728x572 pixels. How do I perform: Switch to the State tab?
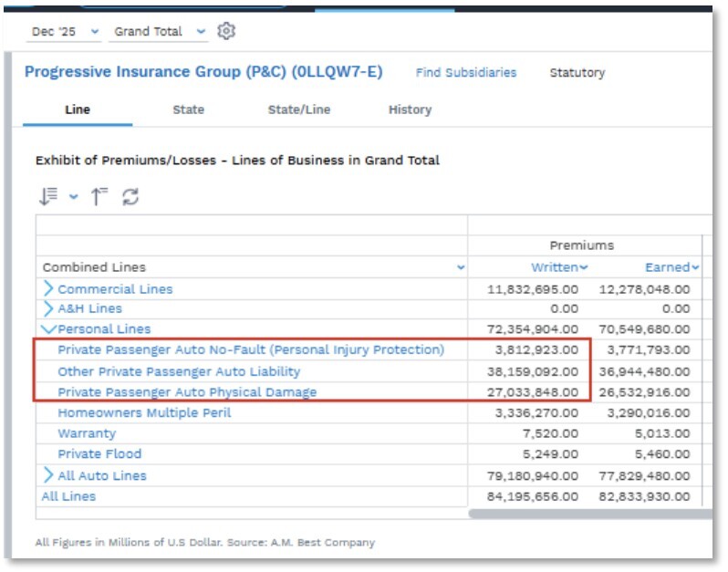189,109
